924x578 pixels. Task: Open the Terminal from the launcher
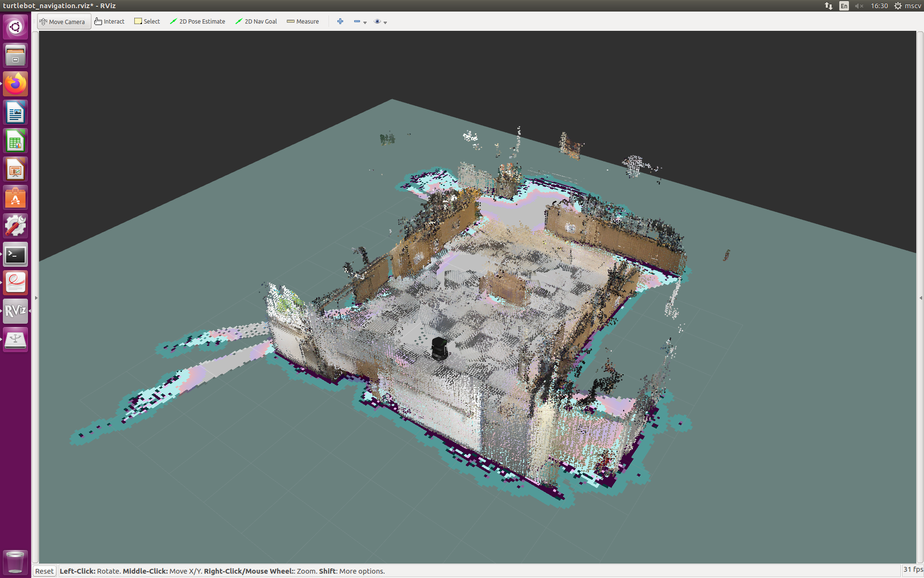click(15, 255)
